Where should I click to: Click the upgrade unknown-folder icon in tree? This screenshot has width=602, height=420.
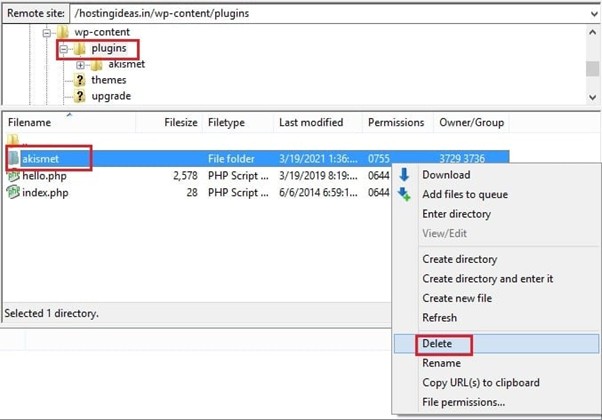[81, 96]
